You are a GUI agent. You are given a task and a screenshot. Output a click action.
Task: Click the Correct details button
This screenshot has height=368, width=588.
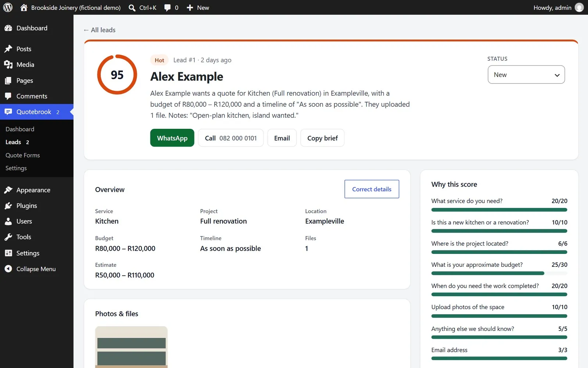pyautogui.click(x=372, y=189)
